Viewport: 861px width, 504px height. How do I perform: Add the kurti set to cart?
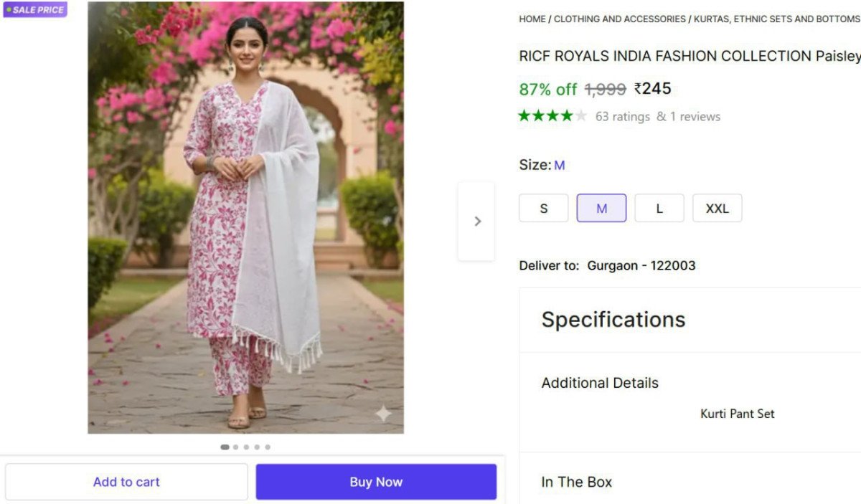coord(126,482)
